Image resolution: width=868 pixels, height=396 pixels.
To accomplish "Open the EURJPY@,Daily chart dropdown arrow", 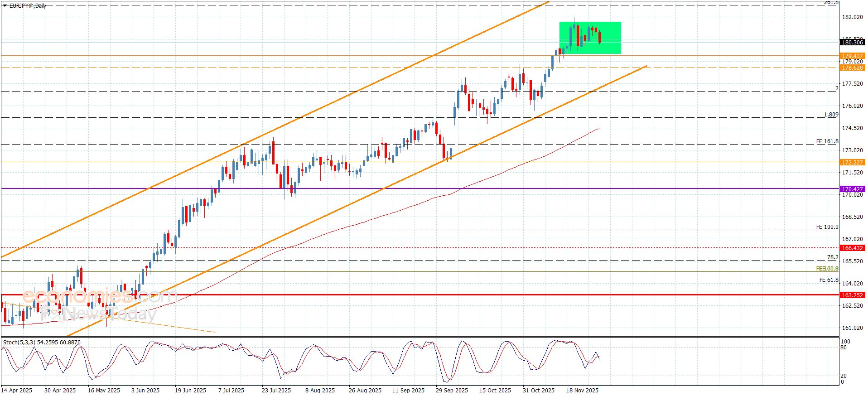I will point(5,5).
